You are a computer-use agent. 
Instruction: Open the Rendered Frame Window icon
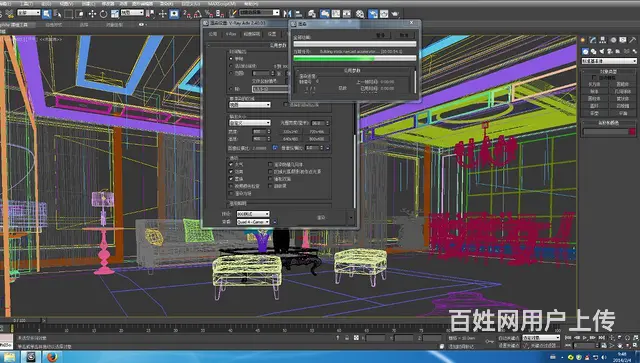pyautogui.click(x=384, y=14)
